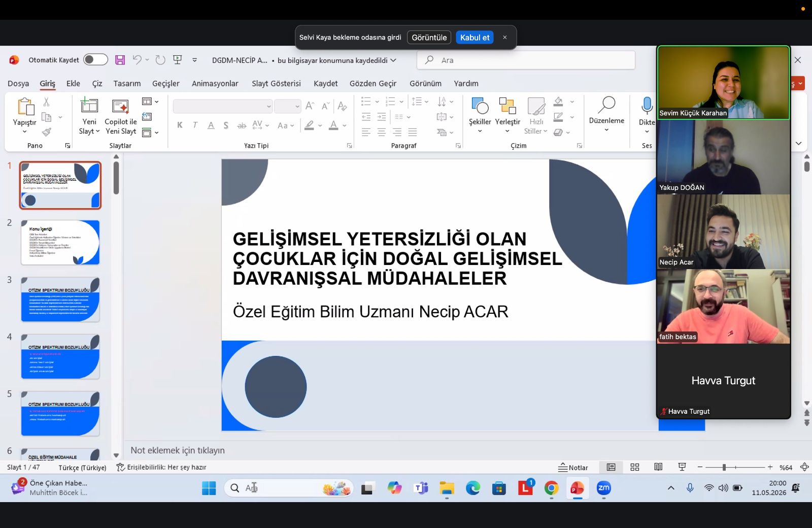
Task: Click the Save icon in title bar
Action: coord(120,60)
